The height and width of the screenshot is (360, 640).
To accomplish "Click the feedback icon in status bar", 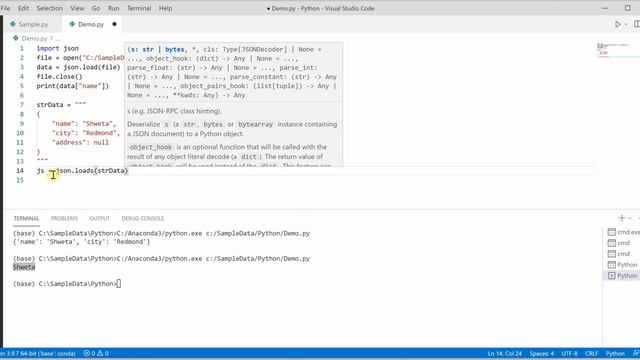I will (636, 353).
